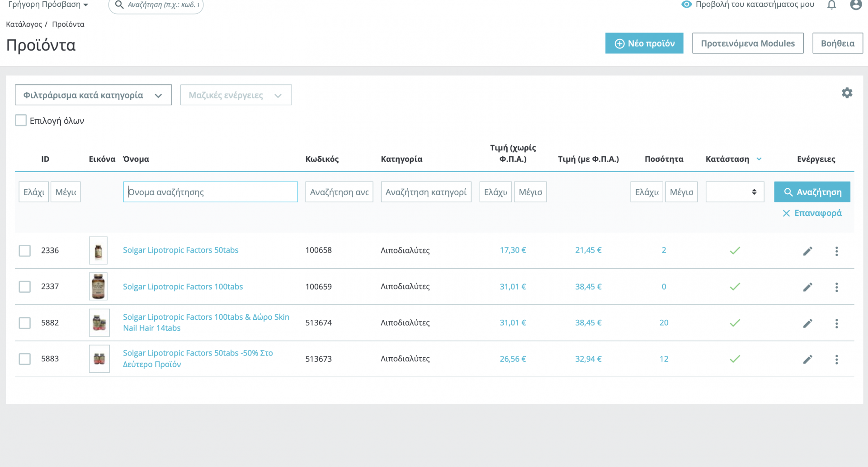Screen dimensions: 868x467
Task: Open the three-dot menu for product 5883
Action: [836, 360]
